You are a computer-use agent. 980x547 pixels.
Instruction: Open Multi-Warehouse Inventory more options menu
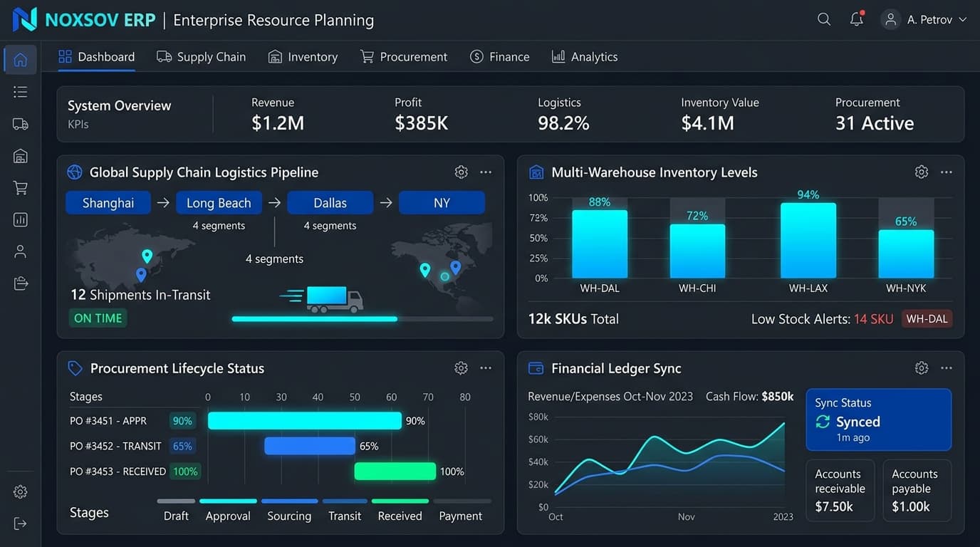tap(947, 172)
